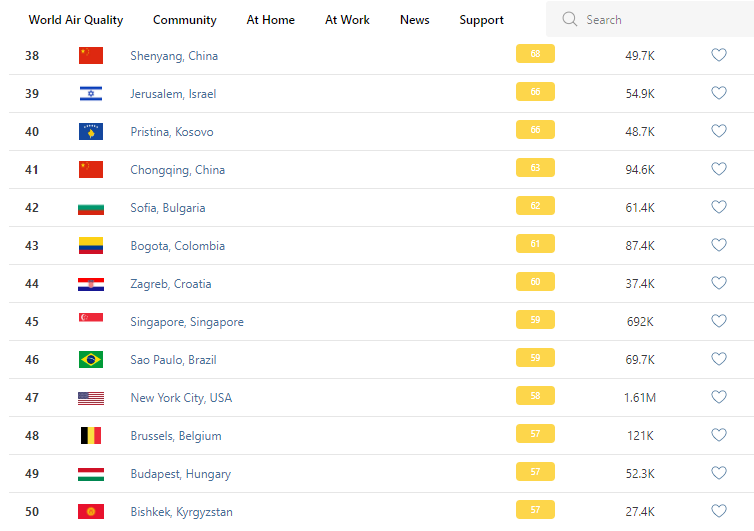Click the Kosovo flag icon
754x531 pixels.
coord(91,132)
